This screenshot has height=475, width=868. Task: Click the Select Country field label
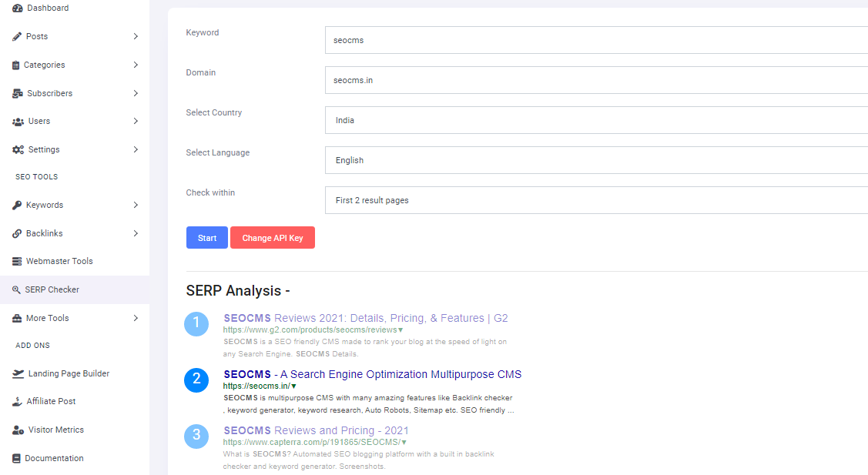(213, 112)
